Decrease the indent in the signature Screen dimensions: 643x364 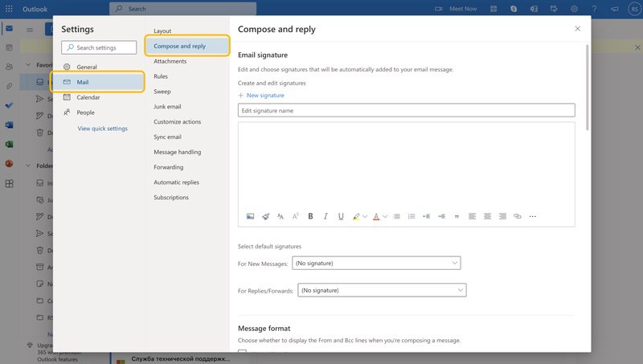[427, 216]
